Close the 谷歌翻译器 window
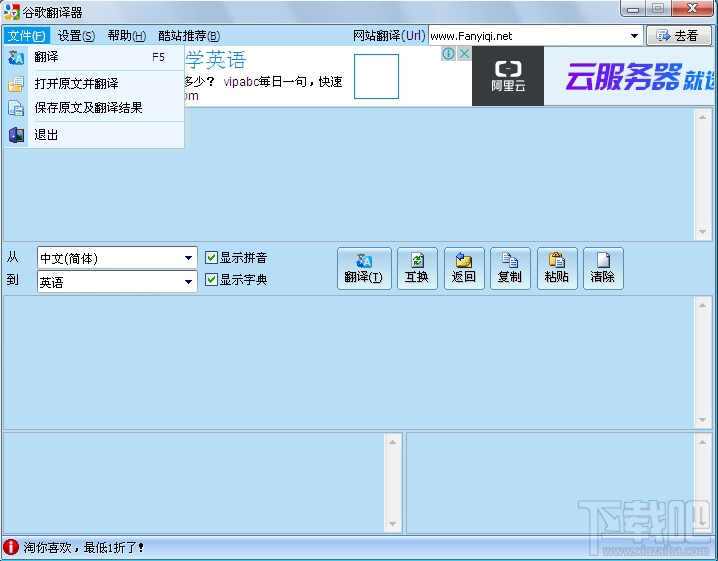The width and height of the screenshot is (718, 561). [x=693, y=8]
